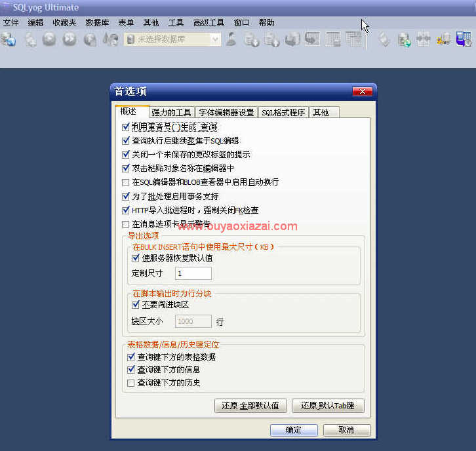
Task: Click the alter table grid icon
Action: tap(333, 39)
